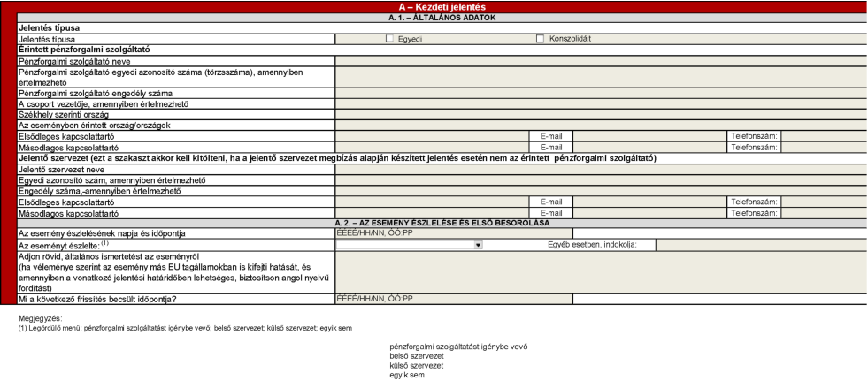Click reporting entity's Elsődleges kapcsolattartó Telefonszám field
The width and height of the screenshot is (868, 381).
click(825, 202)
